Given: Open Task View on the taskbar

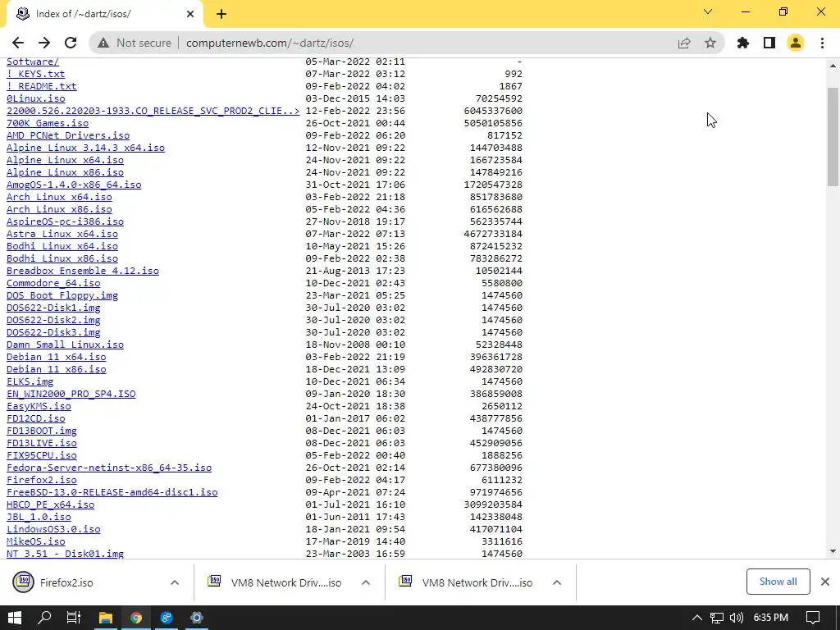Looking at the screenshot, I should pyautogui.click(x=73, y=618).
